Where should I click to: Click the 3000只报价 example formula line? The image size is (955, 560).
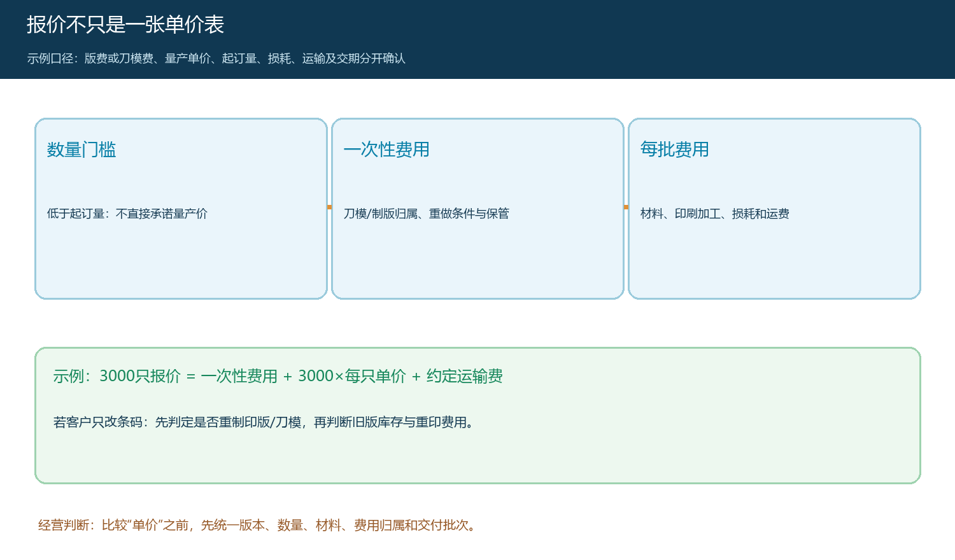click(x=278, y=376)
